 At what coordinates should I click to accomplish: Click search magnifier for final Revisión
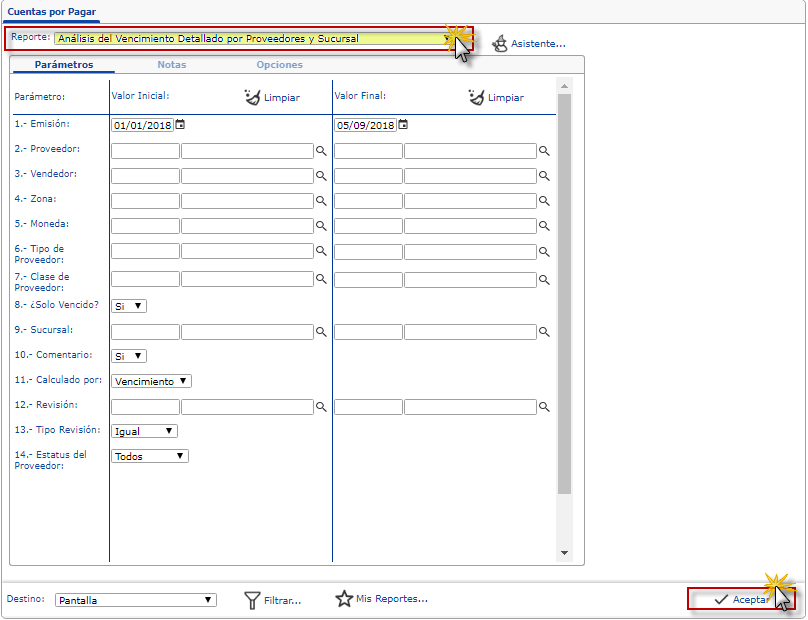(545, 408)
